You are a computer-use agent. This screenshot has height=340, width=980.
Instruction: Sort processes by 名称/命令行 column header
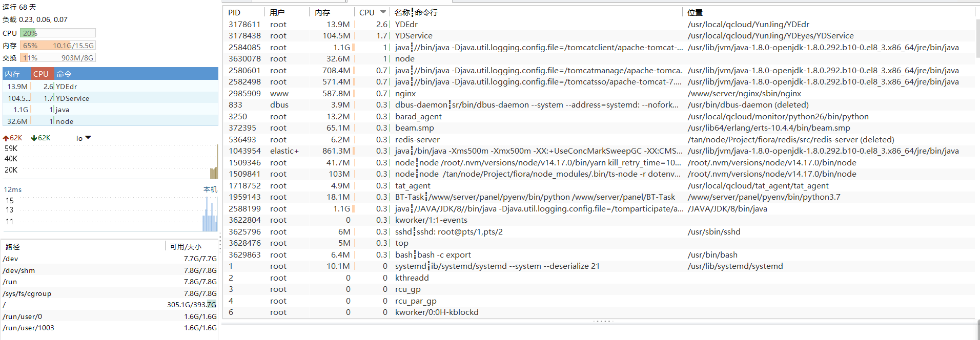(x=416, y=12)
